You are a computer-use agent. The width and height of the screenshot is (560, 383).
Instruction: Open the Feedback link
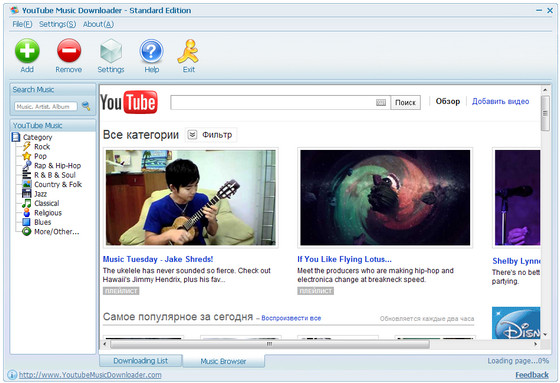click(x=532, y=375)
